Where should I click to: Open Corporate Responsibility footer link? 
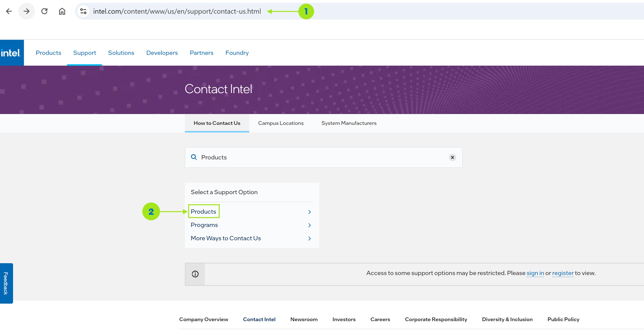(436, 319)
